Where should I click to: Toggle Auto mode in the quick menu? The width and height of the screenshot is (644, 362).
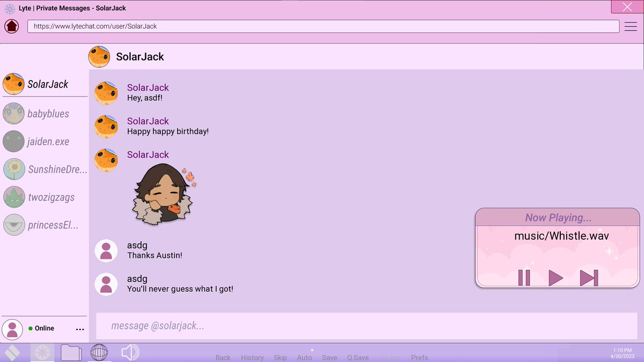point(304,358)
